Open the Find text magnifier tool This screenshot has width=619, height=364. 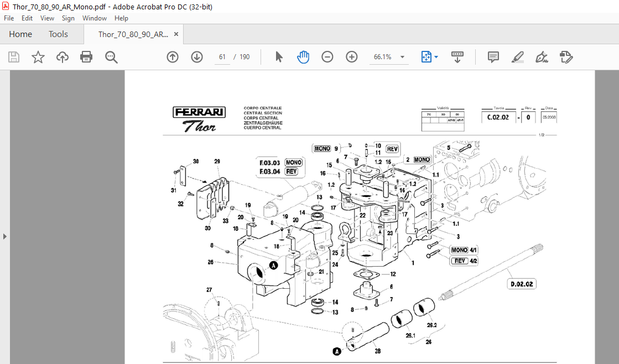coord(111,57)
